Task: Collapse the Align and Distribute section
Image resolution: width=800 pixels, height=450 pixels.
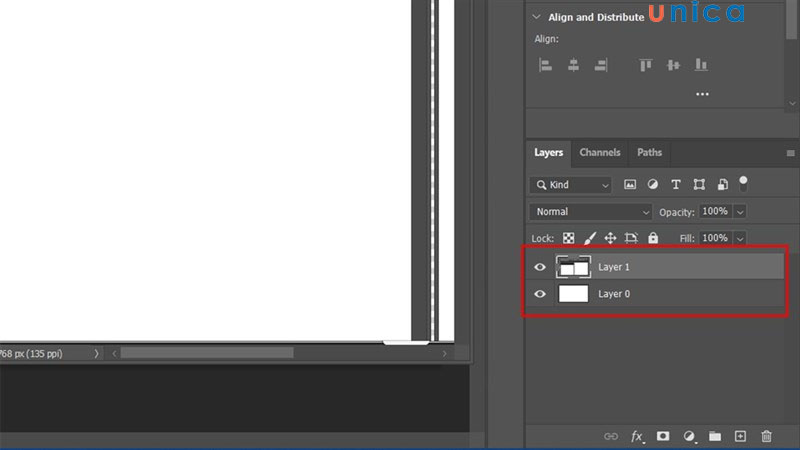Action: click(x=537, y=17)
